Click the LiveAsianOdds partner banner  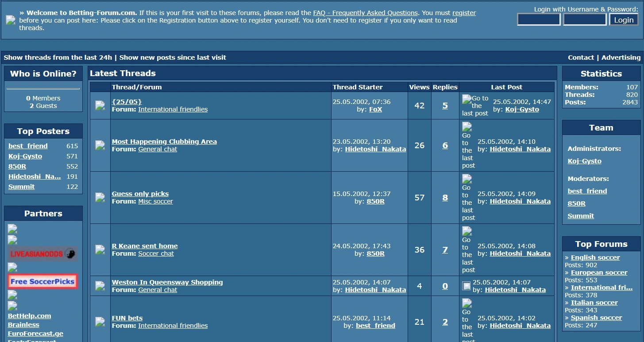(x=42, y=254)
